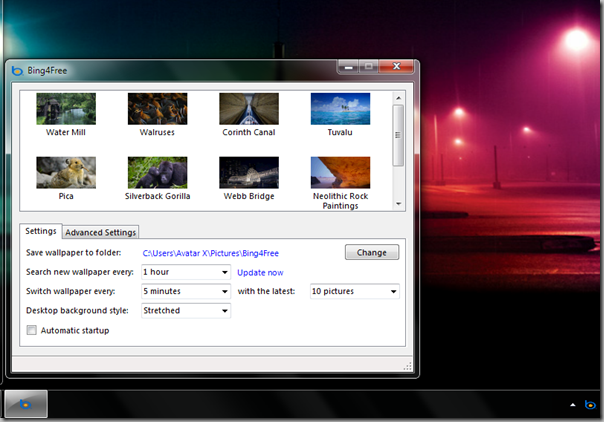Click the Bing system tray icon
The height and width of the screenshot is (422, 604).
(x=589, y=405)
